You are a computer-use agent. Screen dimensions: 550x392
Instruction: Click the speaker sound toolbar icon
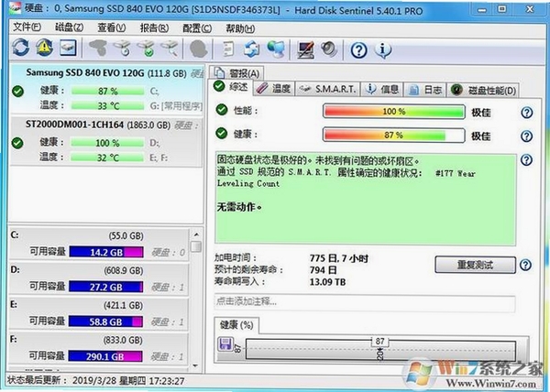click(329, 49)
